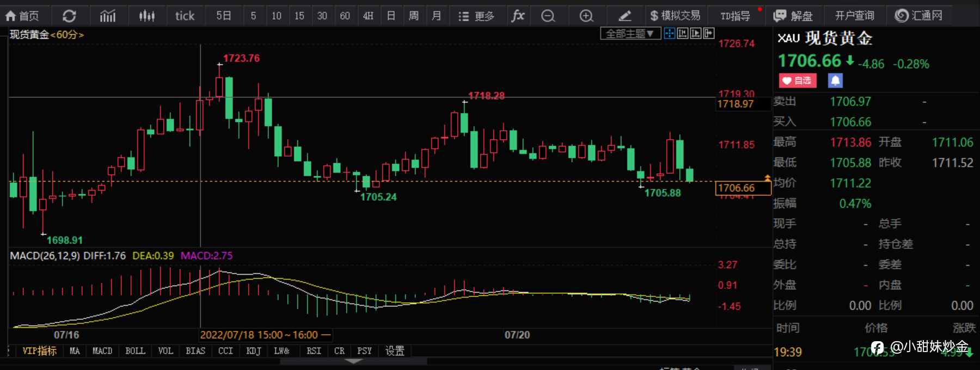Click the 19:39 time entry

pos(788,352)
